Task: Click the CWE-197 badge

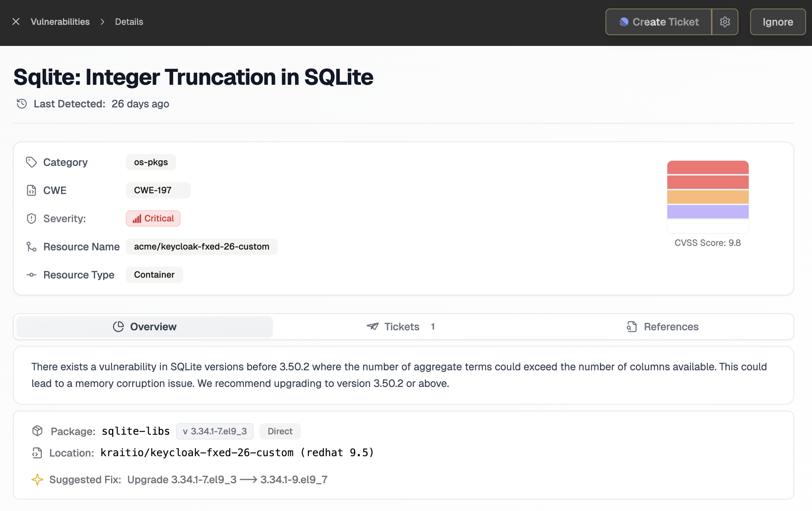Action: click(x=158, y=190)
